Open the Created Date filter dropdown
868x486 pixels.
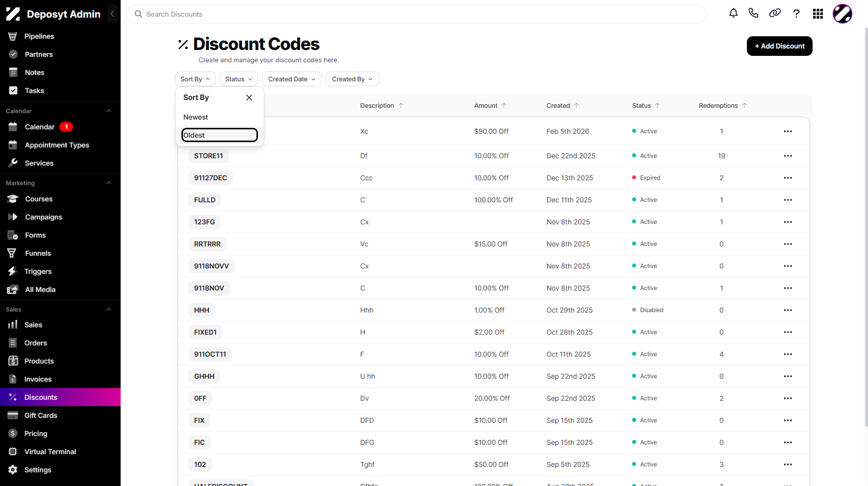coord(292,79)
